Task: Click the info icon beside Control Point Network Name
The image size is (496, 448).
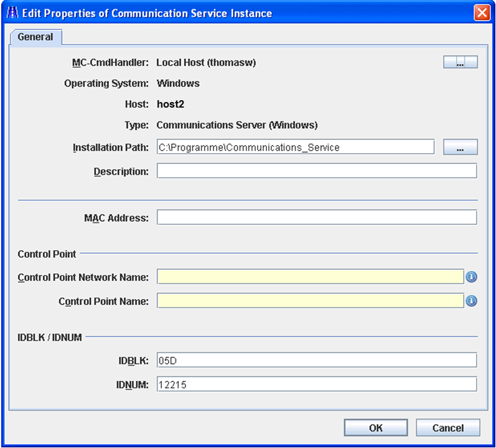Action: (x=471, y=277)
